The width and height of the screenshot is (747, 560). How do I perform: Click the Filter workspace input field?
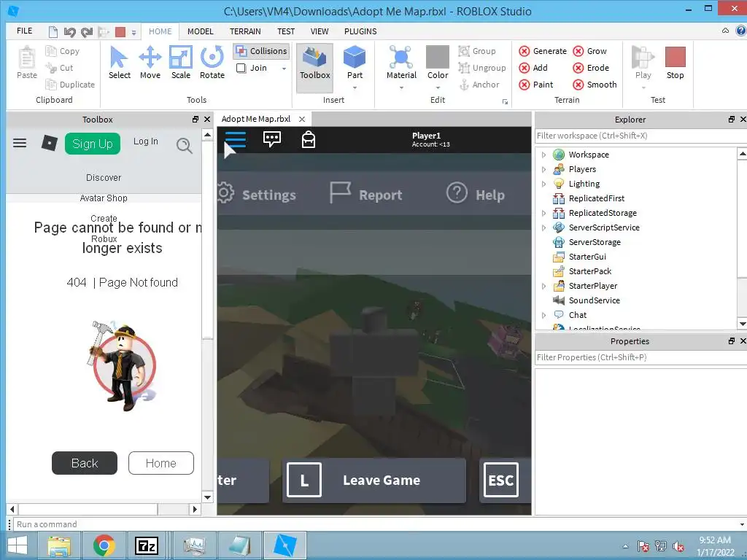coord(640,136)
